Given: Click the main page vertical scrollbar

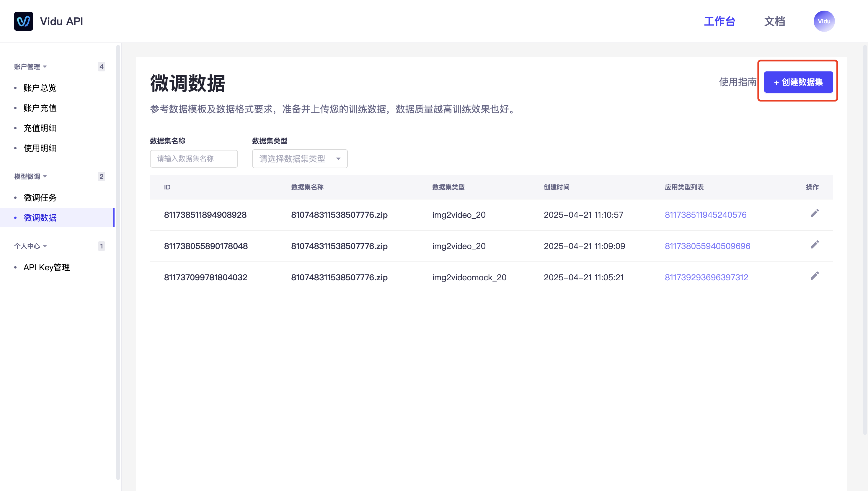Looking at the screenshot, I should click(x=865, y=240).
